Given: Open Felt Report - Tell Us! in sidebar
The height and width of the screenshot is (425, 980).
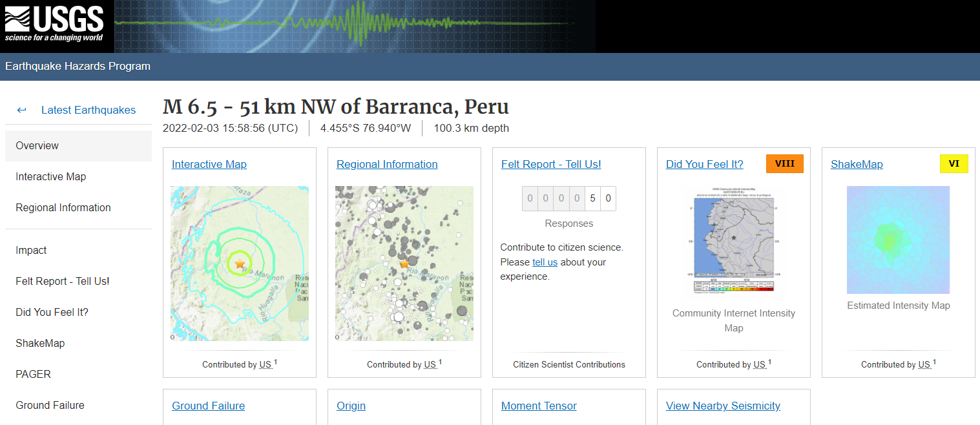Looking at the screenshot, I should (x=78, y=282).
